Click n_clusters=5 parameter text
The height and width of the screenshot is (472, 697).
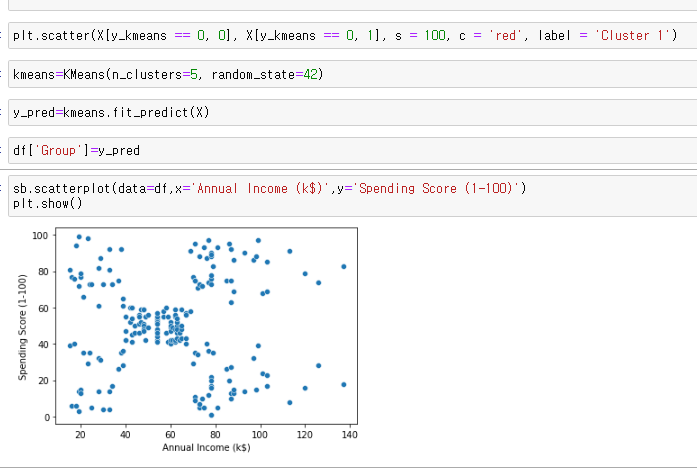154,74
